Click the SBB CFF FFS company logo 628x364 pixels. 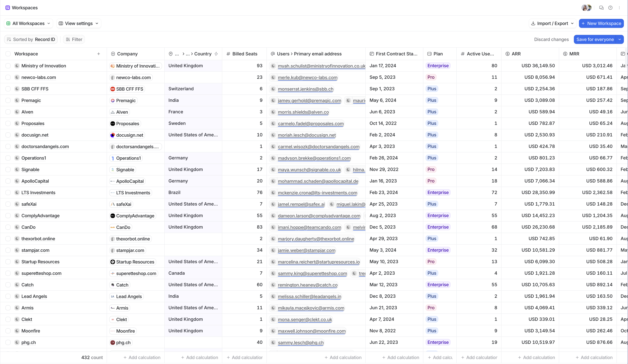click(113, 89)
